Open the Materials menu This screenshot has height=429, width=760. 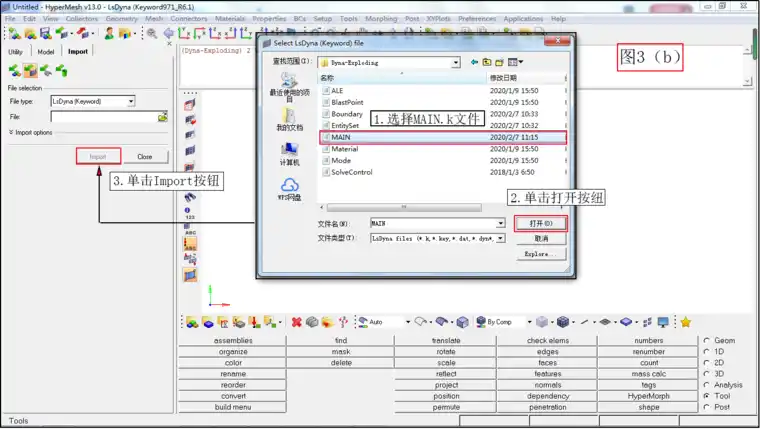point(230,18)
